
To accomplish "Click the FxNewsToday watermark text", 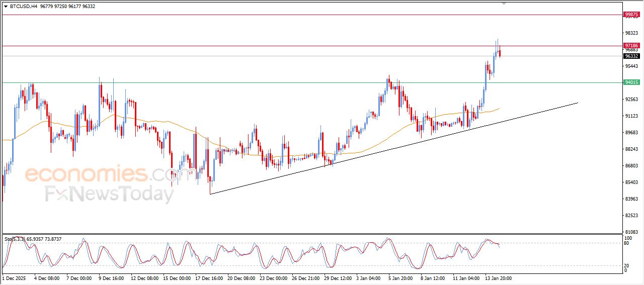I will [x=109, y=194].
